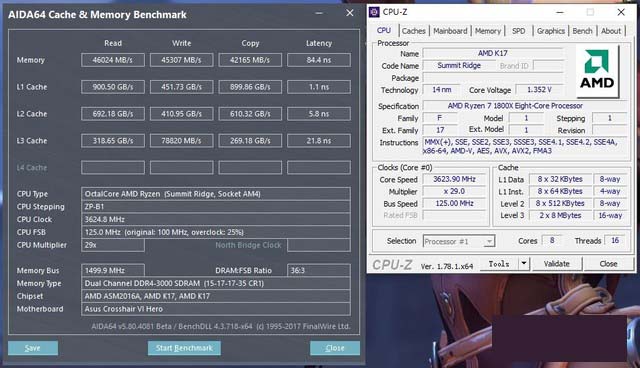Click the DRAM:FSB Ratio value 36:3
640x368 pixels.
click(319, 270)
